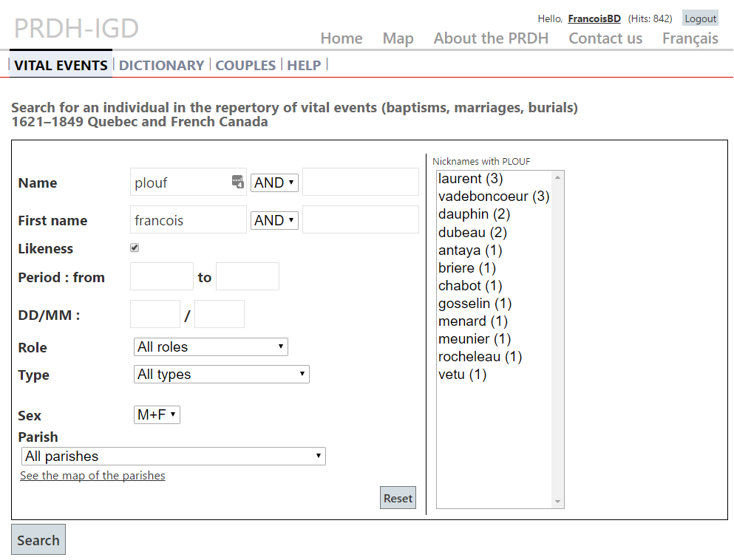Switch language via Français link

click(x=690, y=38)
